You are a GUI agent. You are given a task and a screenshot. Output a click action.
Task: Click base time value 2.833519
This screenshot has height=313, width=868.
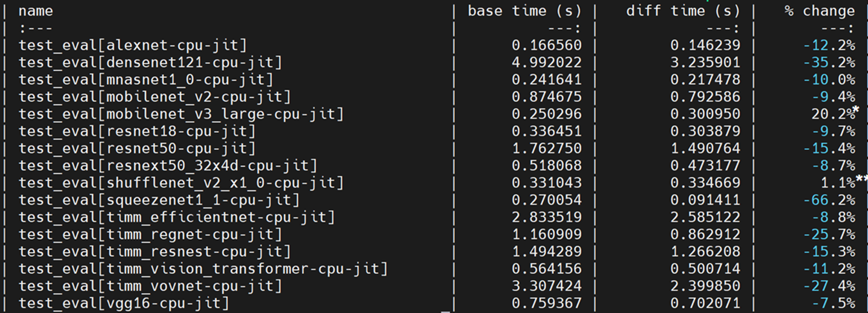[x=546, y=217]
